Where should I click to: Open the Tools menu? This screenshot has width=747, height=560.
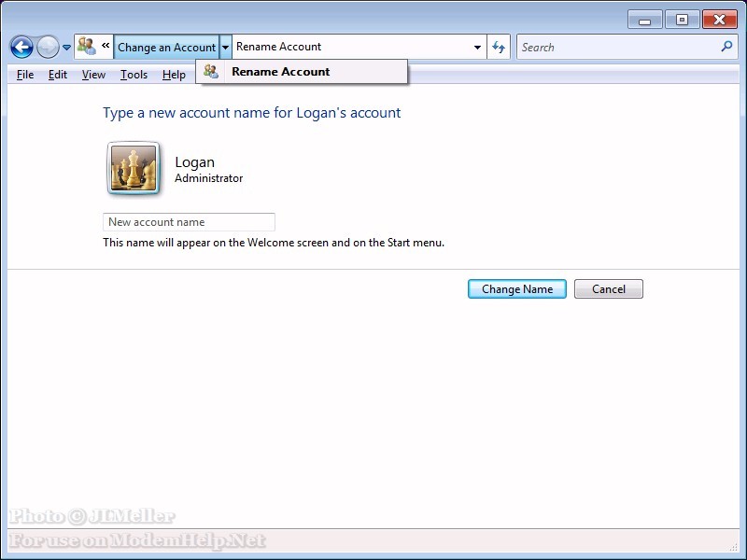134,75
